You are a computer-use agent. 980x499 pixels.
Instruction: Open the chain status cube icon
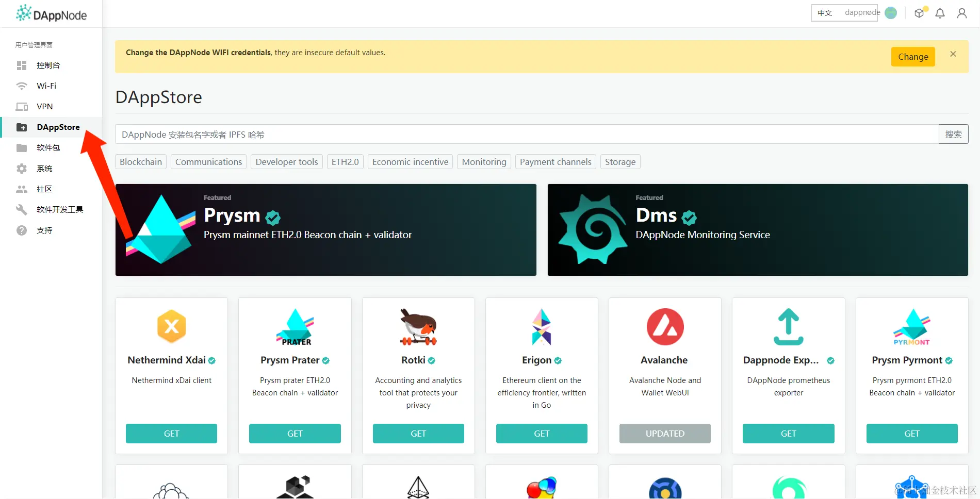920,13
